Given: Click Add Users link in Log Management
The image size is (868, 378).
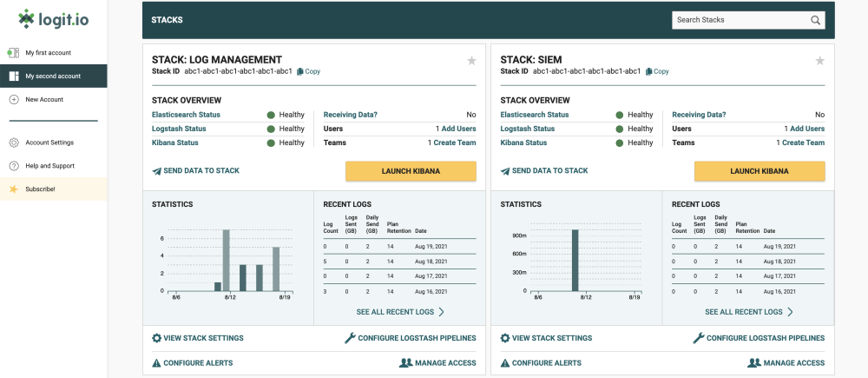Looking at the screenshot, I should 455,129.
